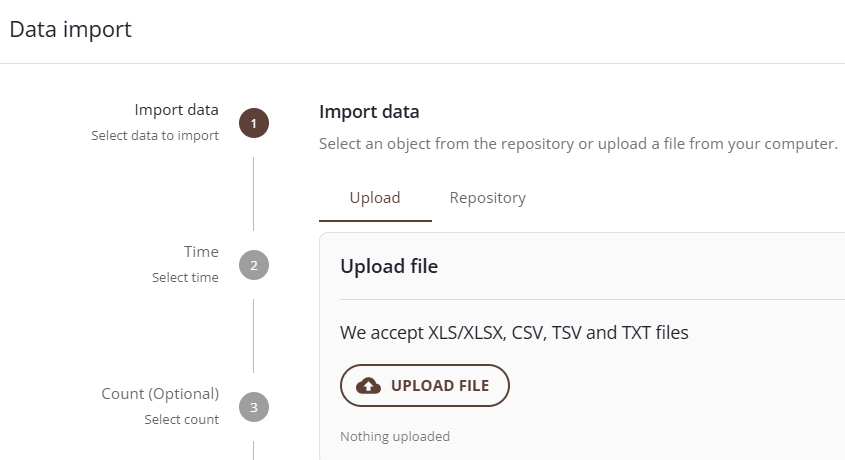
Task: Jump to the 'Count (Optional)' step label
Action: click(160, 394)
